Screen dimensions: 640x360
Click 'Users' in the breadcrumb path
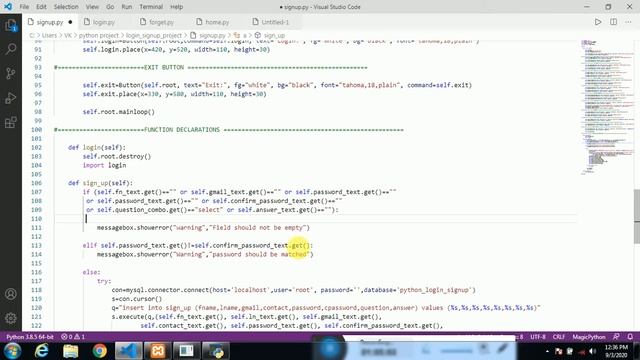point(49,36)
